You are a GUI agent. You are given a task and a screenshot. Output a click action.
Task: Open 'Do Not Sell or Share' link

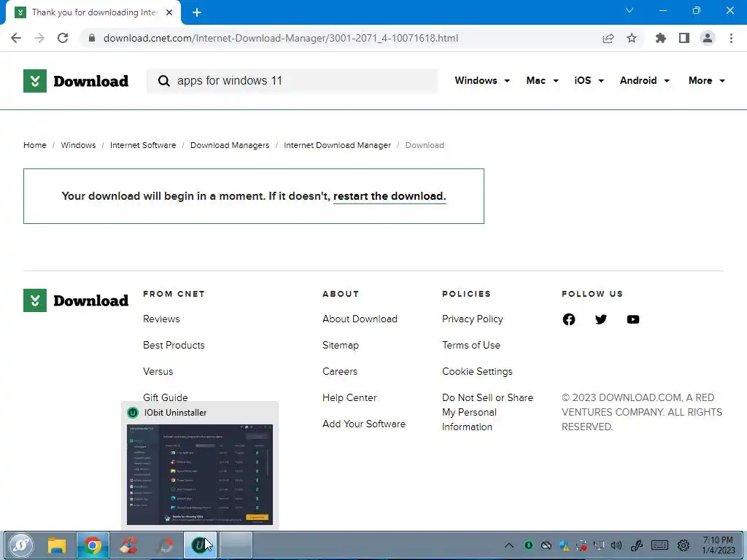pos(487,412)
